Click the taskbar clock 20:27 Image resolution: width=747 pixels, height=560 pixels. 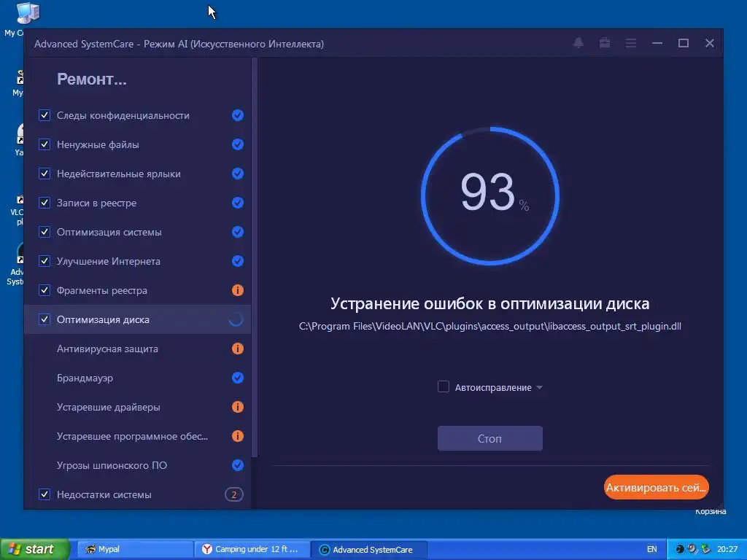[x=727, y=549]
